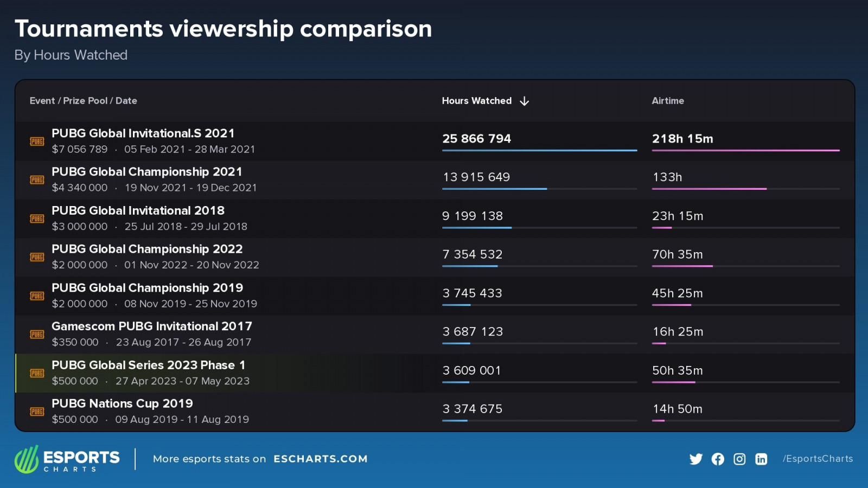
Task: Click the date 19 Nov 2021 - 19 Dec 2021
Action: click(190, 188)
